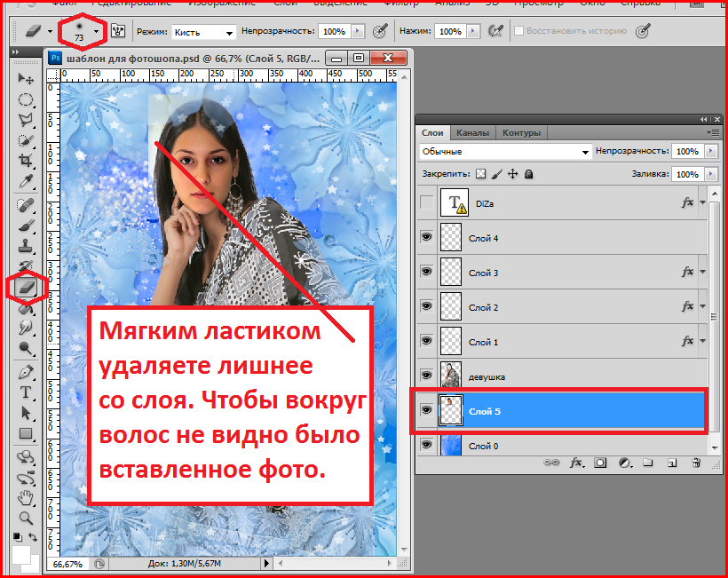This screenshot has width=728, height=578.
Task: Enable airbrush mode in options bar
Action: point(495,31)
